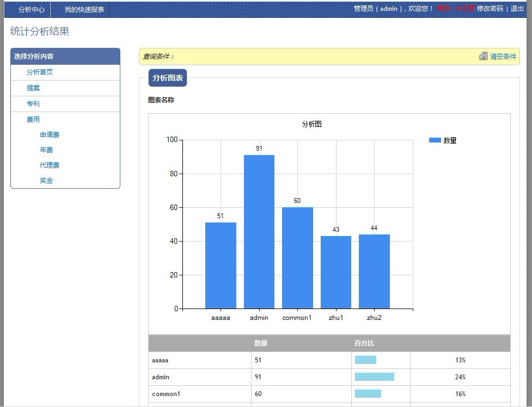Click the aaaaa table row name
This screenshot has height=407, width=532.
pyautogui.click(x=160, y=360)
